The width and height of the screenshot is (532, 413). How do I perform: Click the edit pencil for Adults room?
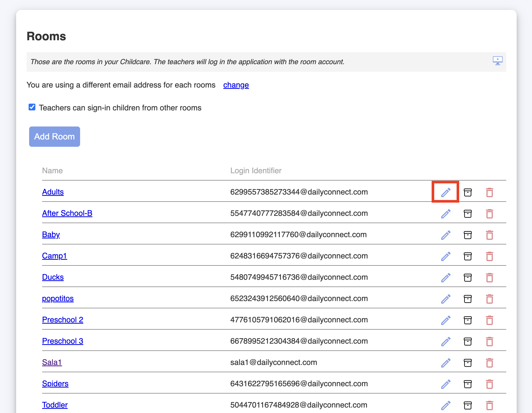coord(446,192)
